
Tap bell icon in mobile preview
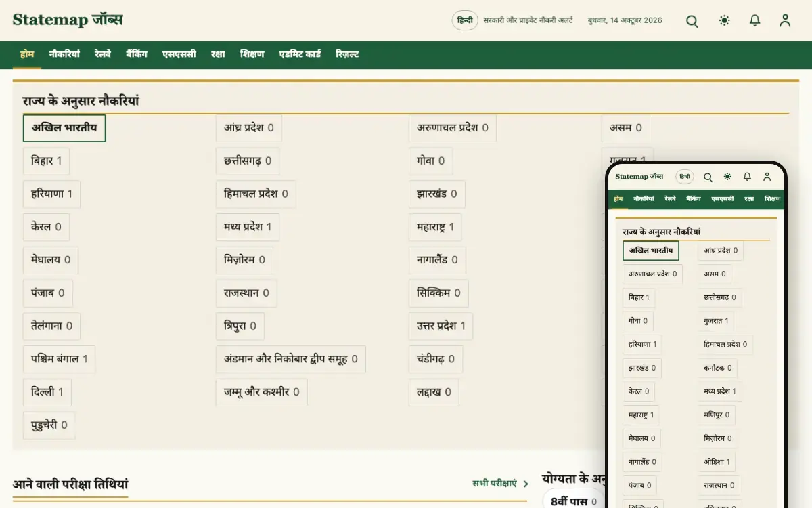point(747,177)
